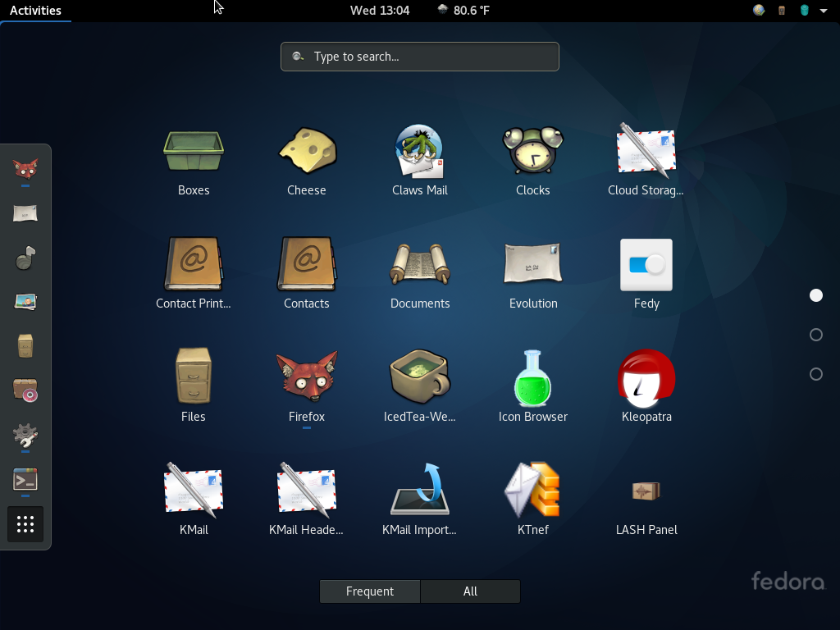This screenshot has width=840, height=630.
Task: Open the KTnef app
Action: pos(533,500)
